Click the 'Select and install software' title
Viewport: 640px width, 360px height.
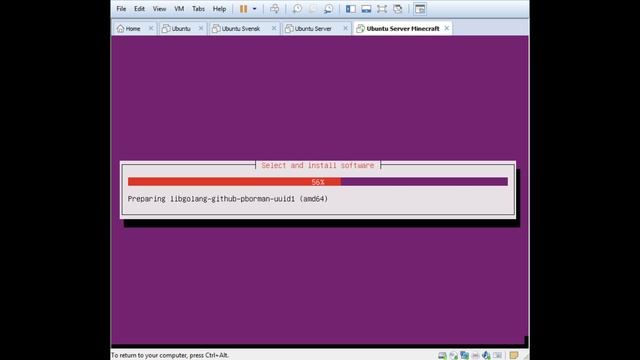[x=318, y=165]
